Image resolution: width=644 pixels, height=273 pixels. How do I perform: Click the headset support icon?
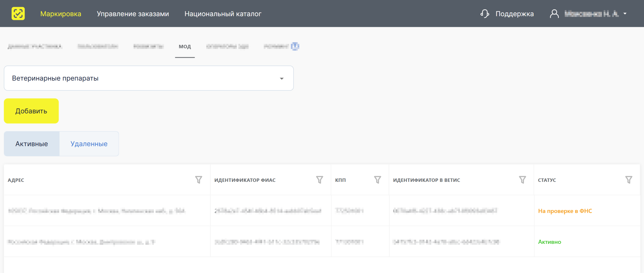pos(485,14)
